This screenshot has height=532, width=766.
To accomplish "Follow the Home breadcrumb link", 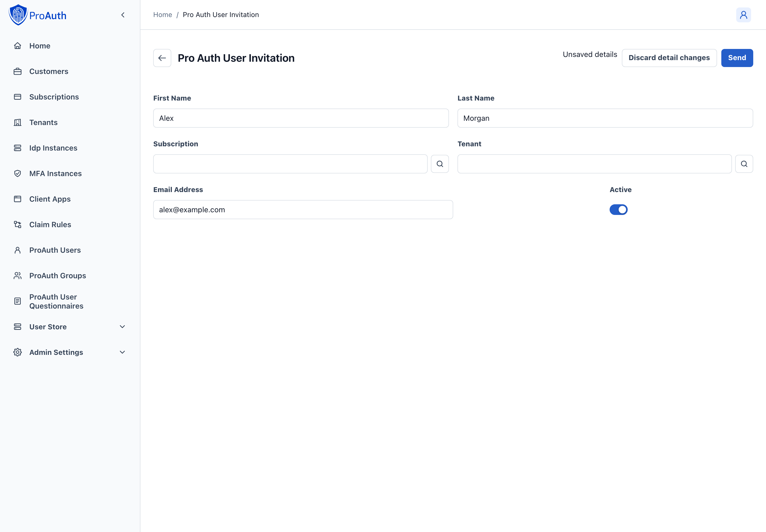I will (x=163, y=15).
